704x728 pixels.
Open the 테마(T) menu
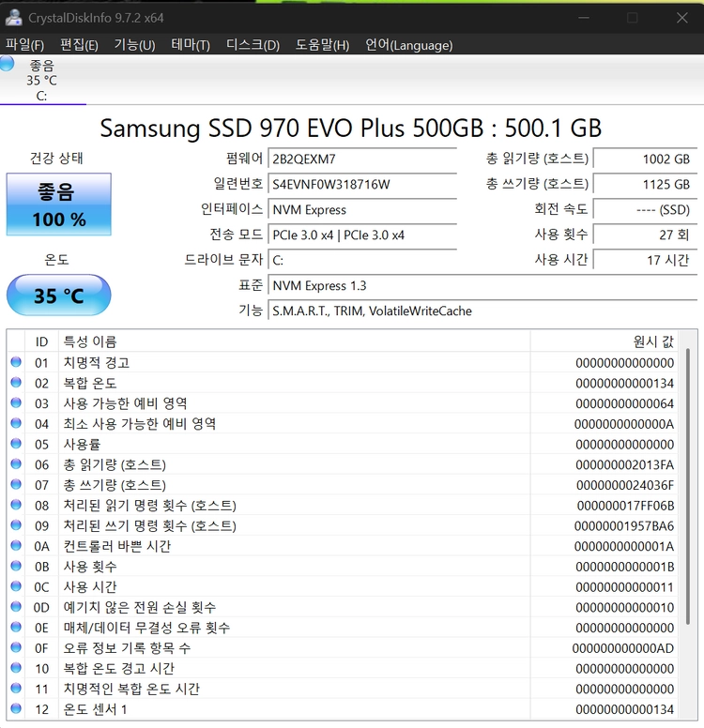pyautogui.click(x=191, y=45)
